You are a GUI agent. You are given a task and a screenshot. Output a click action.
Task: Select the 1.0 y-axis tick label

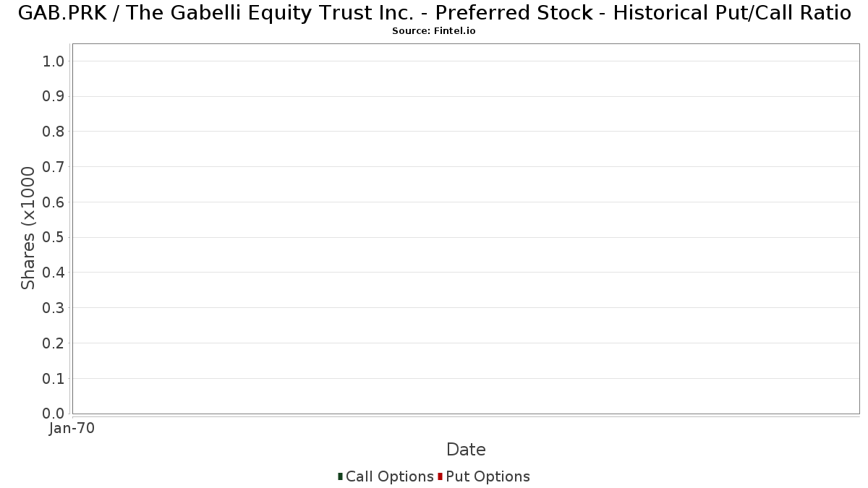[x=54, y=61]
